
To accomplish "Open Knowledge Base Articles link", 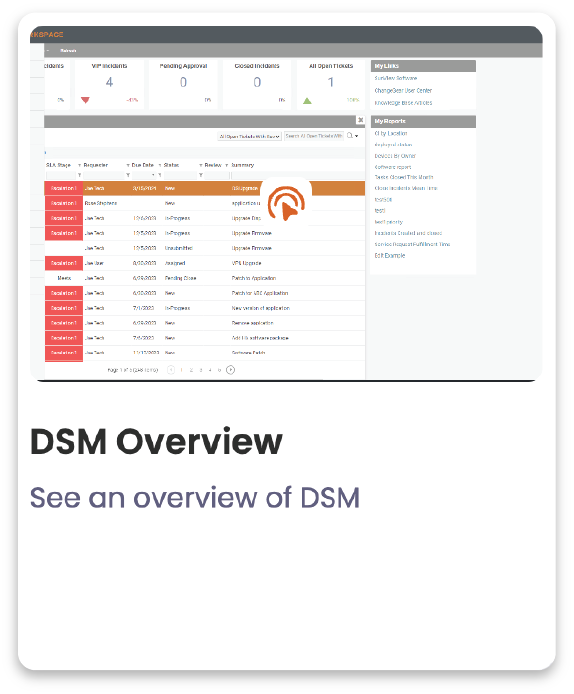I will 403,103.
